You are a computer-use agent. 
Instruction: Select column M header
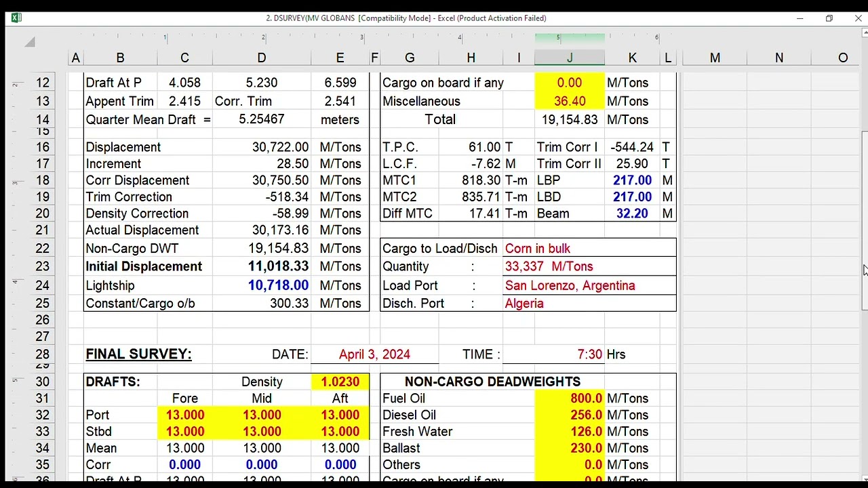pyautogui.click(x=715, y=58)
